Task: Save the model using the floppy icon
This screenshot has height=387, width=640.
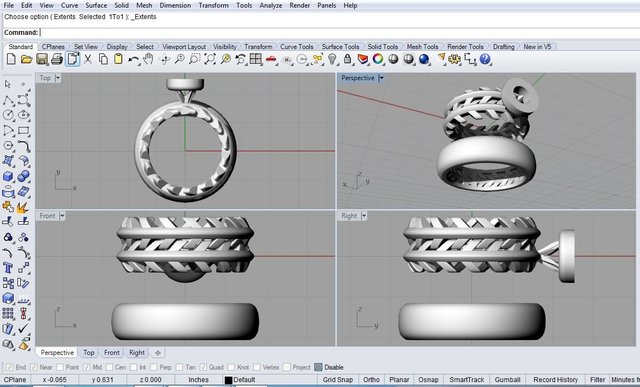Action: pyautogui.click(x=42, y=60)
